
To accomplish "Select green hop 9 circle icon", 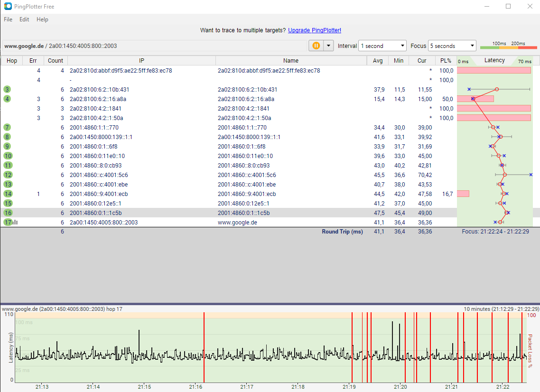I will pos(7,146).
